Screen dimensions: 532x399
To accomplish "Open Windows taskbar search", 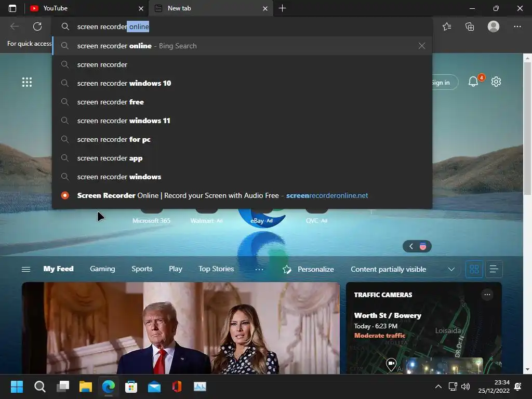I will (39, 387).
